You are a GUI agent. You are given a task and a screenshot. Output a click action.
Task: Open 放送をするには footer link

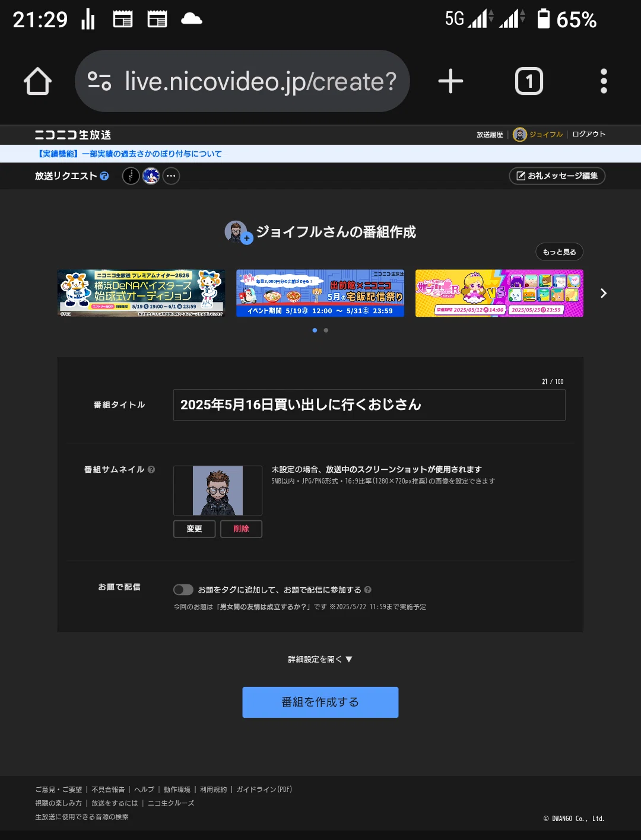coord(115,803)
